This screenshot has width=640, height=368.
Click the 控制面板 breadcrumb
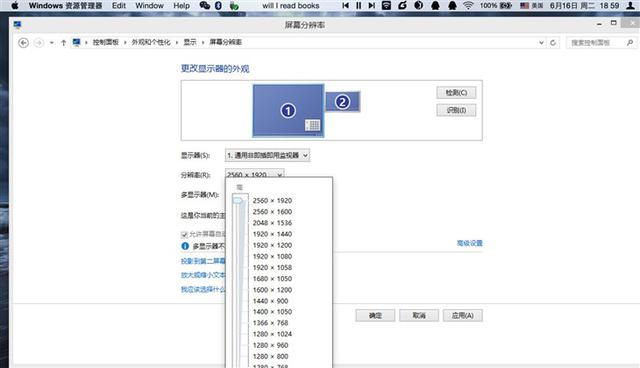[105, 42]
